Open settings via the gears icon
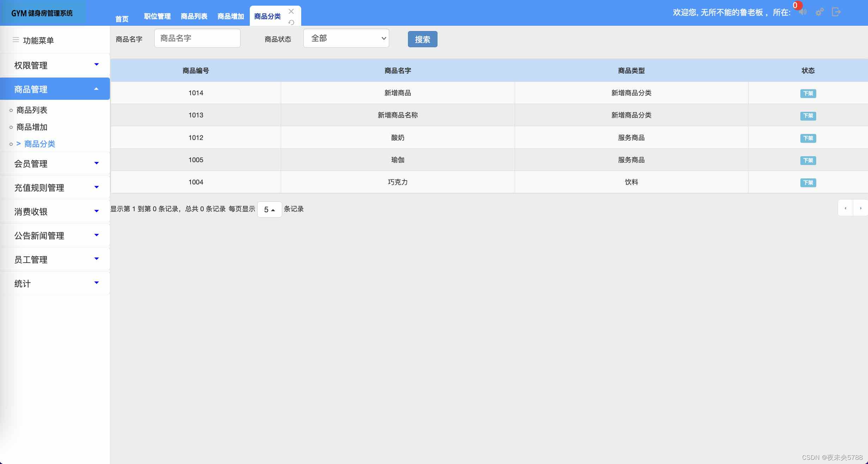This screenshot has height=464, width=868. (820, 12)
